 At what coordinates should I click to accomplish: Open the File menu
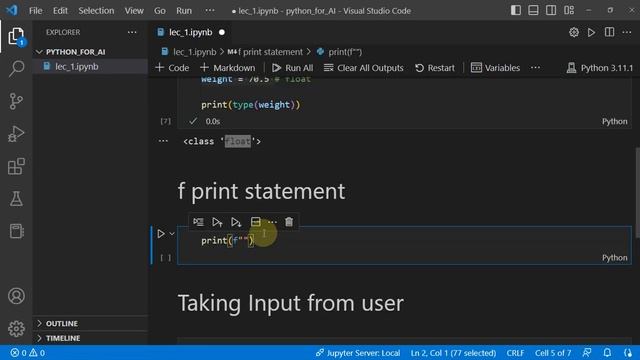click(x=36, y=11)
